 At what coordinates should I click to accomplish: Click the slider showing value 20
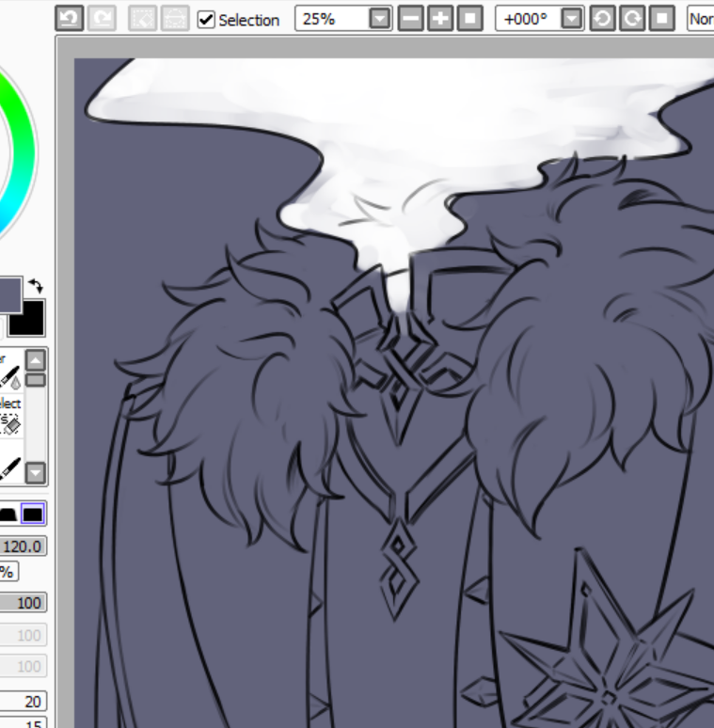[x=23, y=701]
